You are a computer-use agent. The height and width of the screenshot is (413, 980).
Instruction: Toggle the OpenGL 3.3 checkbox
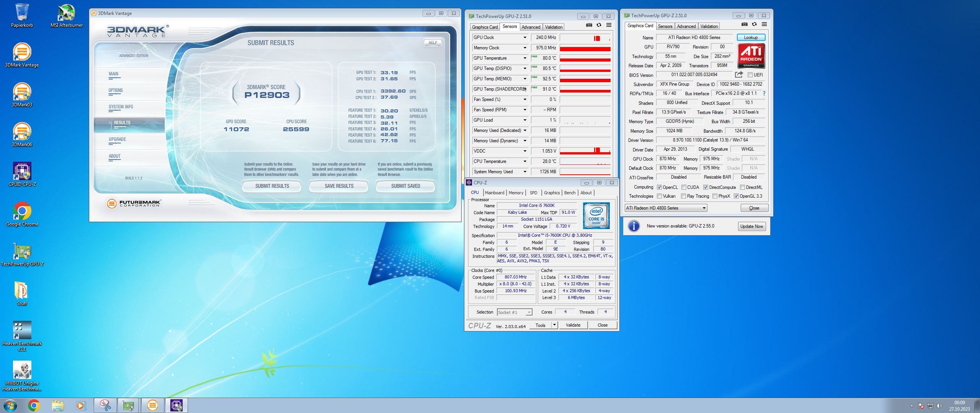[x=736, y=196]
